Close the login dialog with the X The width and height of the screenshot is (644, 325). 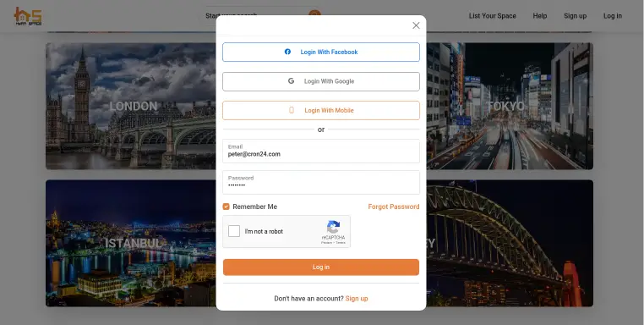click(x=416, y=25)
